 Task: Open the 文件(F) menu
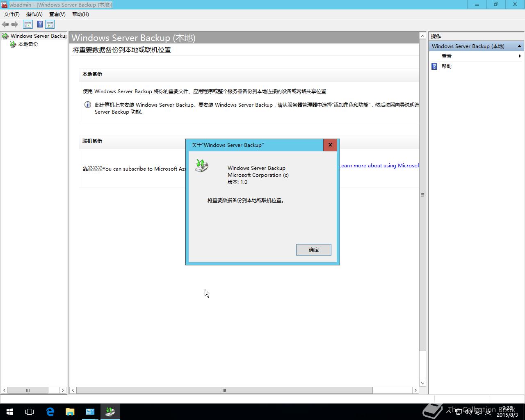pos(12,14)
